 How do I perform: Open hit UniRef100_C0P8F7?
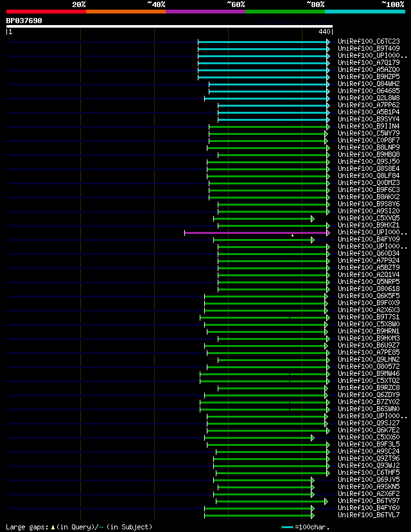click(369, 140)
